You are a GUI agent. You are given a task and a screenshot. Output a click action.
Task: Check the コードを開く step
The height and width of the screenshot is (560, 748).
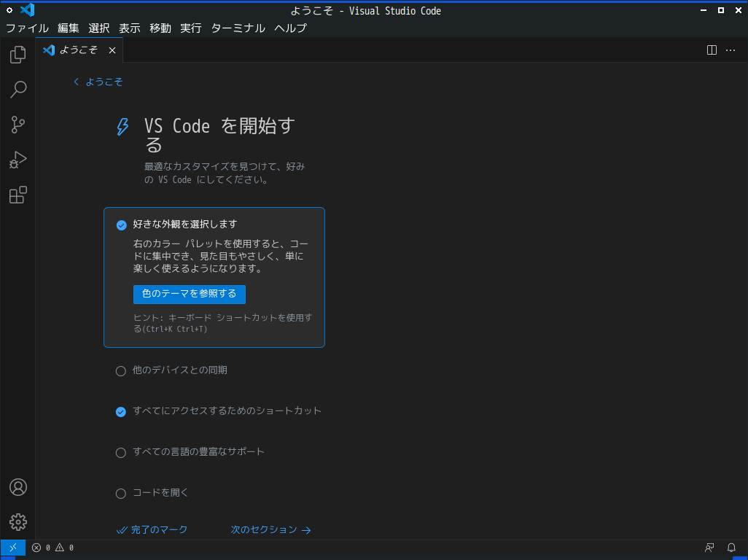pyautogui.click(x=121, y=493)
